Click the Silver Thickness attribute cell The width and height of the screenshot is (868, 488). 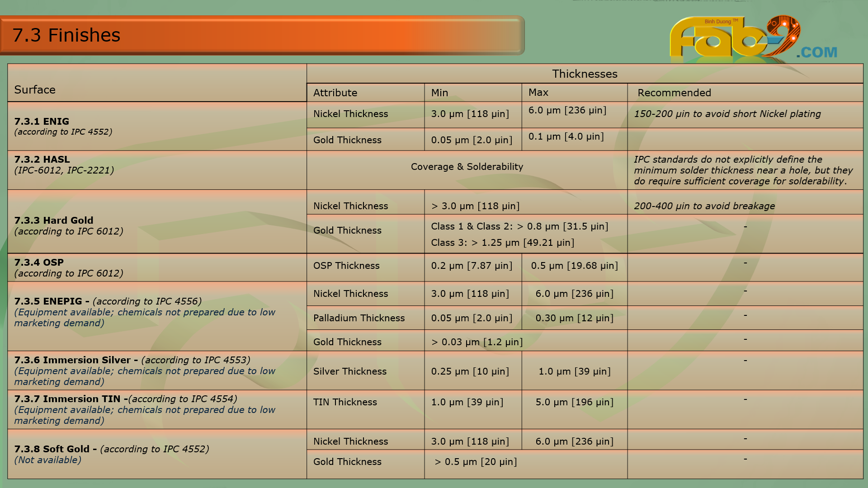pos(350,371)
